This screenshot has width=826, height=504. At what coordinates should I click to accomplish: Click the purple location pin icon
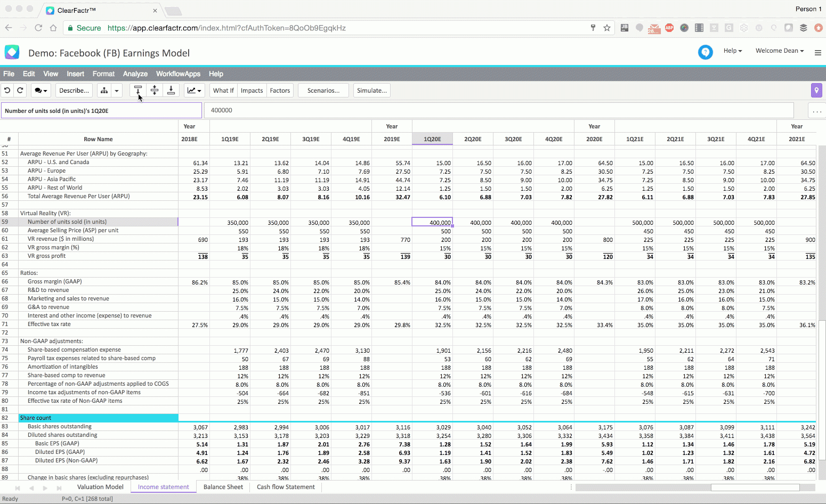(816, 91)
